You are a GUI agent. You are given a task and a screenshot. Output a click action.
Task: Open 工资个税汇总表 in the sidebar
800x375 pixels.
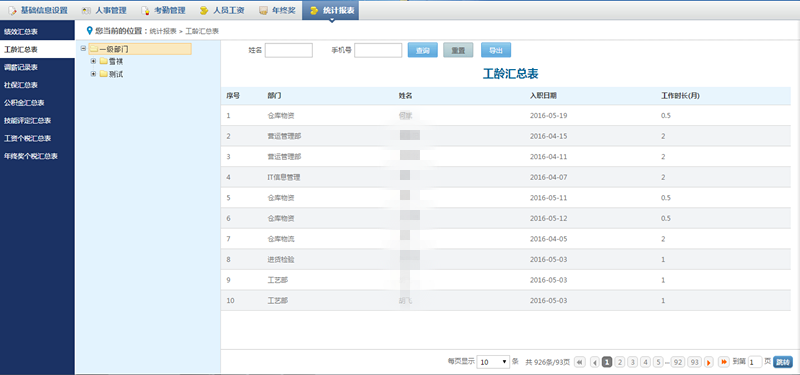click(x=37, y=138)
